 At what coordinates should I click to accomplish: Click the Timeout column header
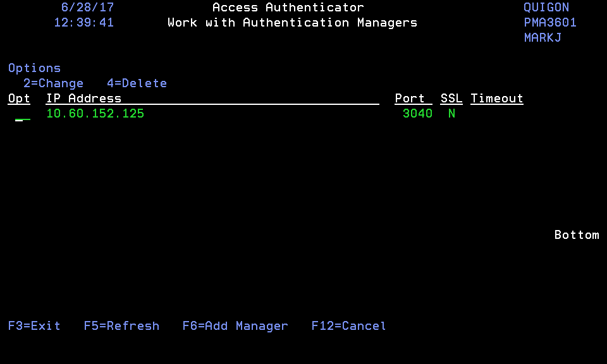point(497,99)
